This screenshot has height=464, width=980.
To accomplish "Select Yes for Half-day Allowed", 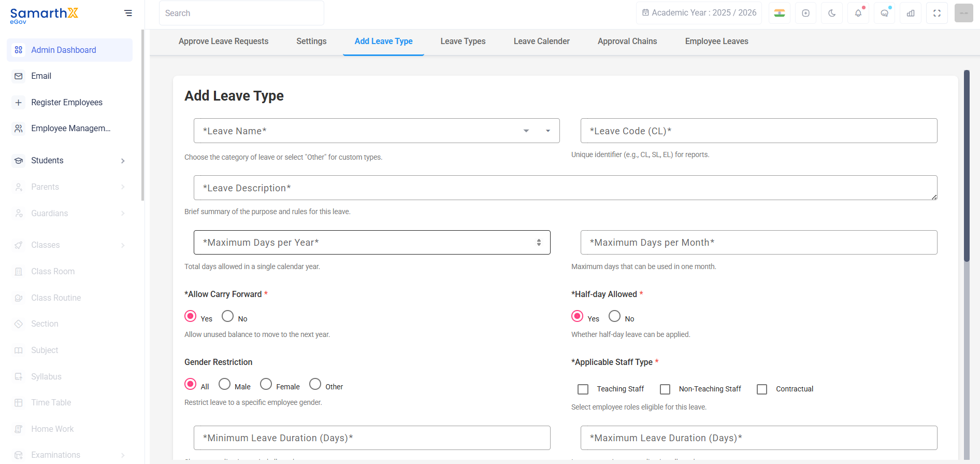I will [578, 316].
